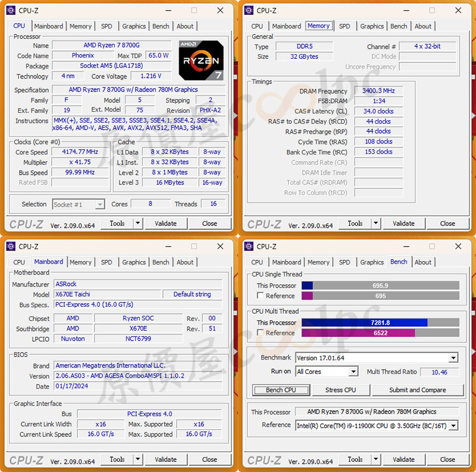The width and height of the screenshot is (476, 472).
Task: Click the bottom Close button in the Mainboard tab window
Action: tap(210, 460)
